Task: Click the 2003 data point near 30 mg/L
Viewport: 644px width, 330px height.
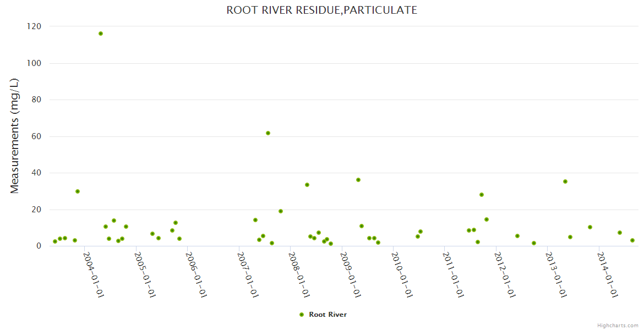Action: pos(78,191)
